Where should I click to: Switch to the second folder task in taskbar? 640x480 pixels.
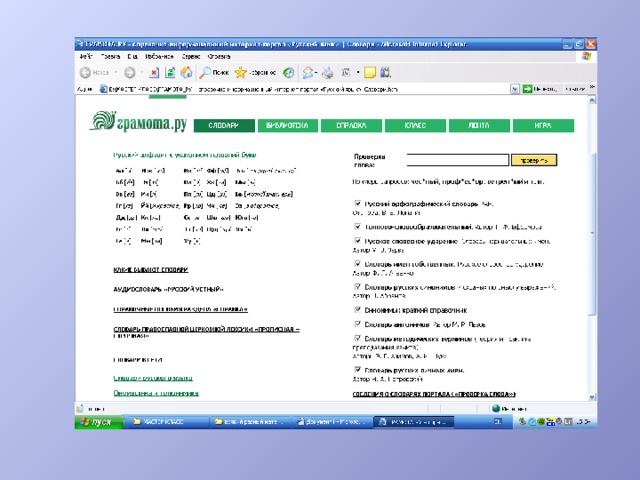[249, 422]
